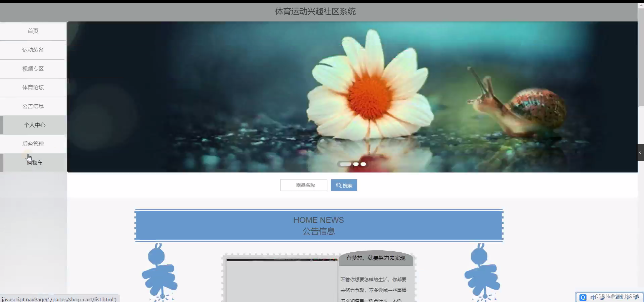The image size is (644, 302).
Task: Open the 首页 menu item
Action: pos(33,31)
